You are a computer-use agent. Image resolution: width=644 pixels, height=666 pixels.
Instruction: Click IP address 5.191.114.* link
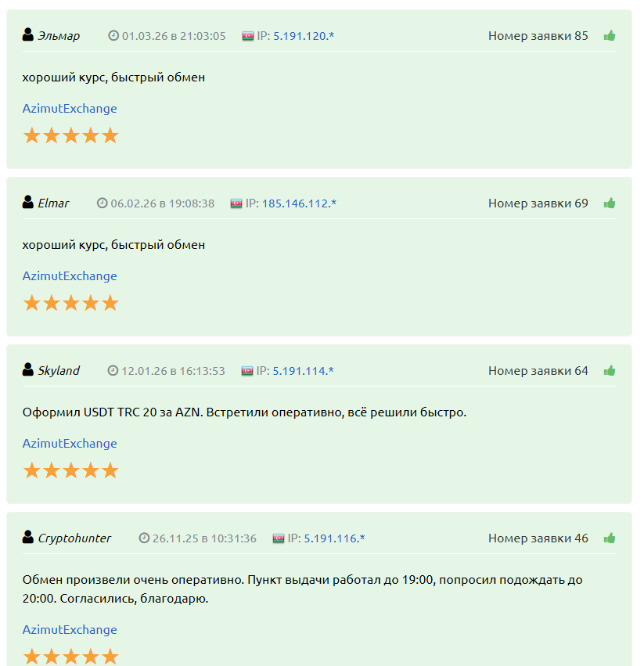(303, 371)
